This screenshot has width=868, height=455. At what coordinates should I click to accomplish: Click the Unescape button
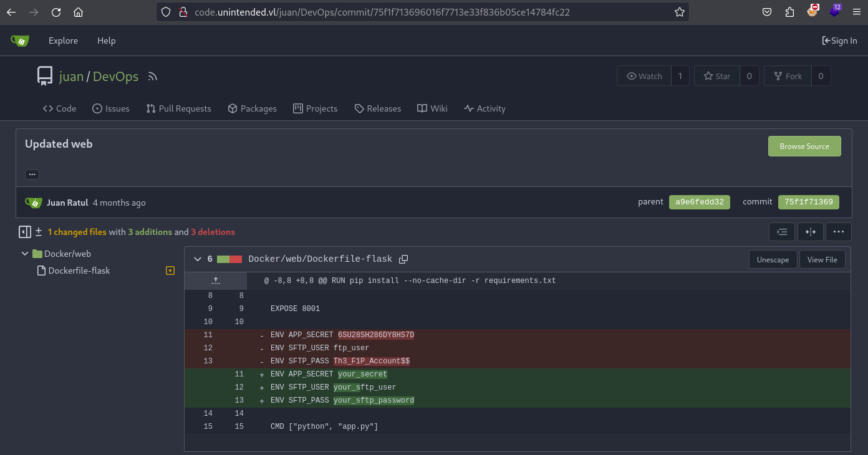[773, 259]
